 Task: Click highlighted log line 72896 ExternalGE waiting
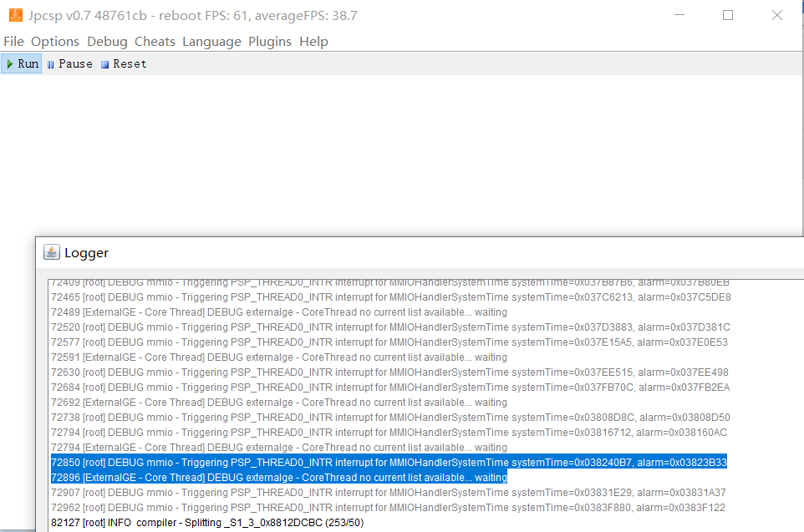click(x=279, y=477)
